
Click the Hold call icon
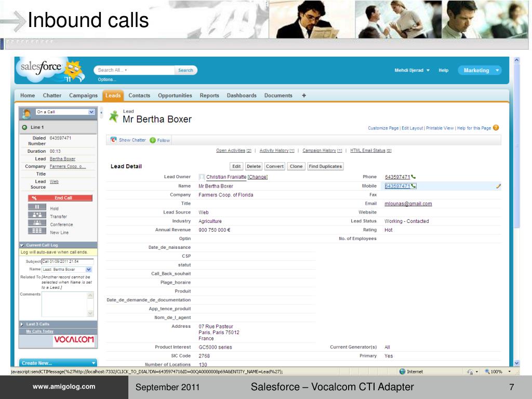37,207
